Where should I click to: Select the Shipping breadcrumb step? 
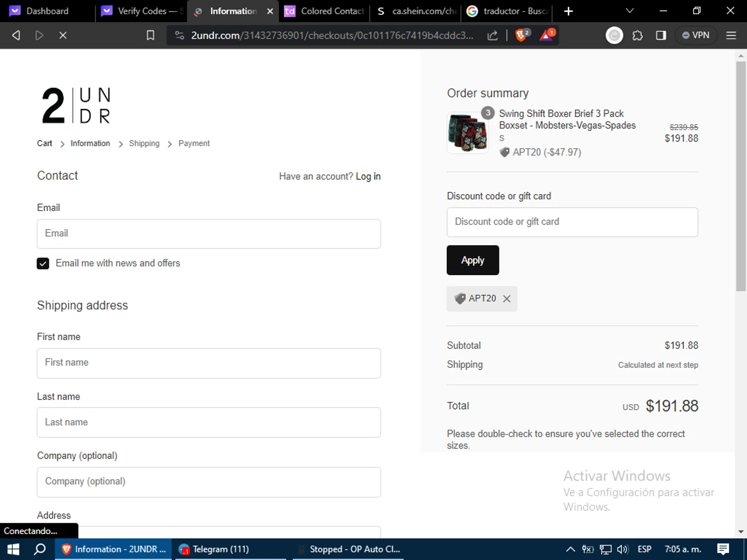coord(144,143)
